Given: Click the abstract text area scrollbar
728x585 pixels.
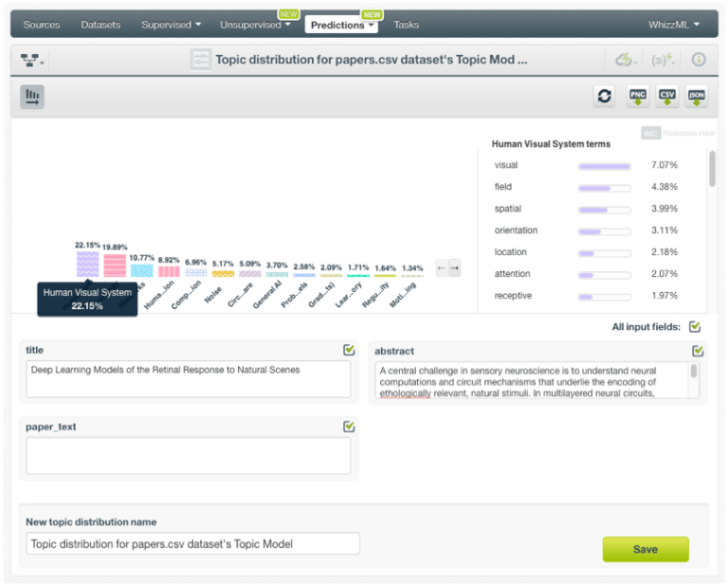Looking at the screenshot, I should pyautogui.click(x=694, y=372).
